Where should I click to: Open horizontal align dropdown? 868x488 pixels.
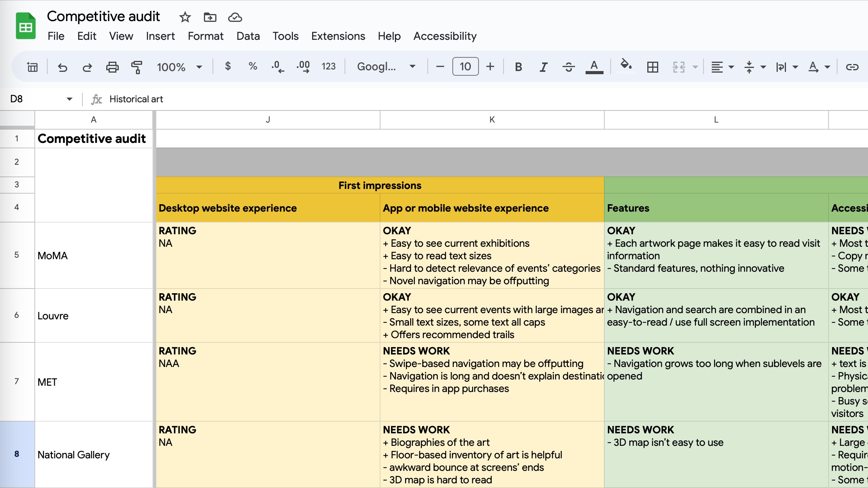click(x=722, y=67)
